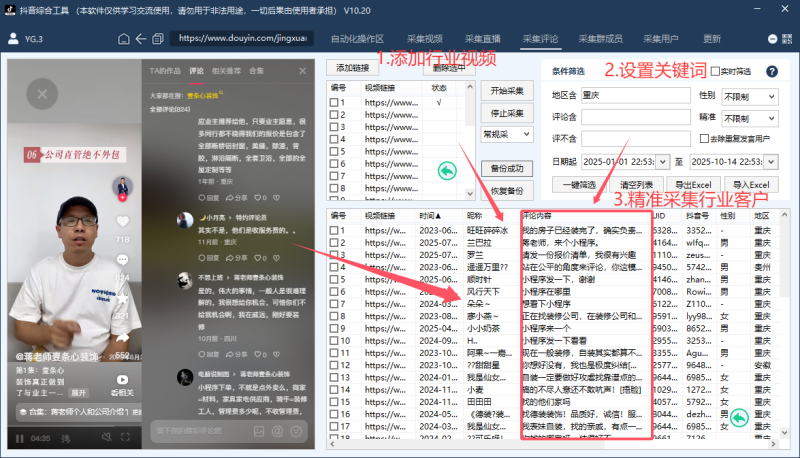800x458 pixels.
Task: Click 停止采集 button
Action: click(507, 113)
